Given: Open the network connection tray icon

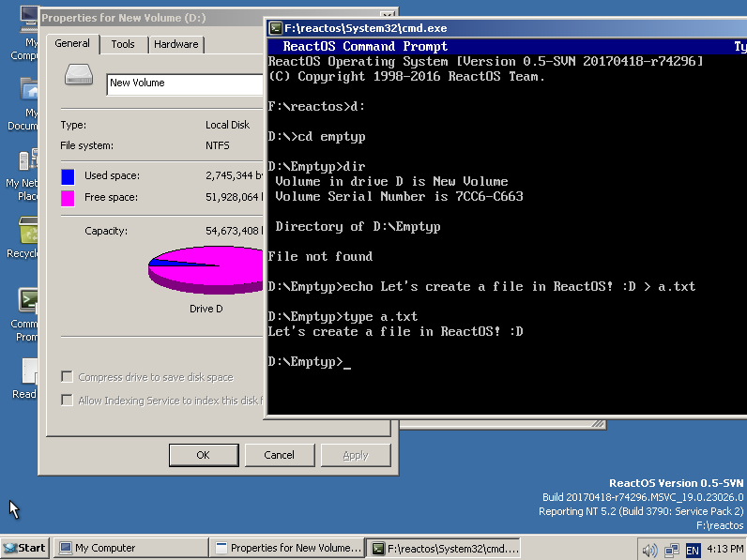Looking at the screenshot, I should 672,550.
